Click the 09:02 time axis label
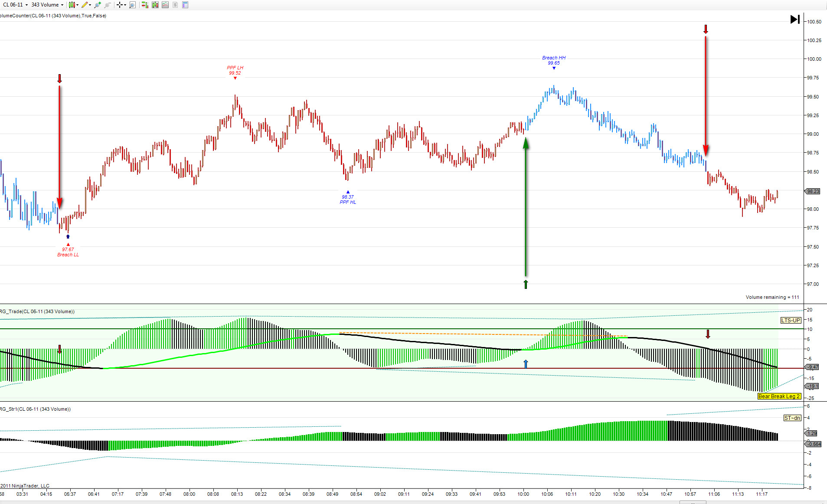 pos(380,494)
